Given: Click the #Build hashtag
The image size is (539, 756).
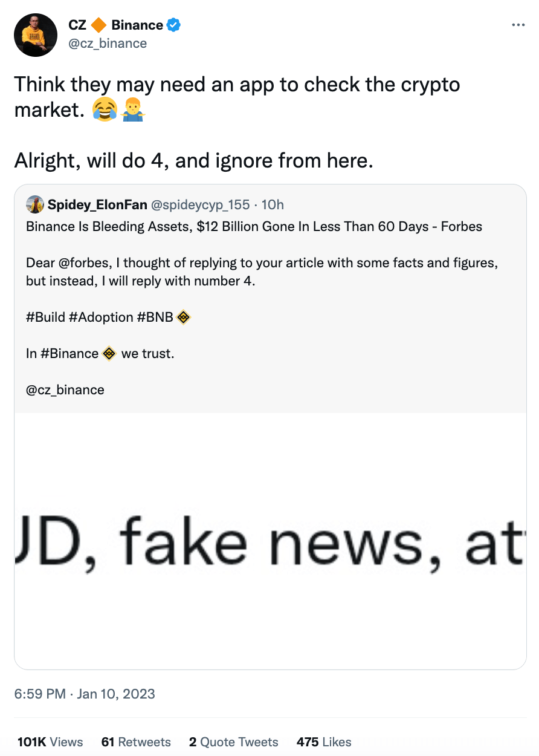Looking at the screenshot, I should [45, 318].
